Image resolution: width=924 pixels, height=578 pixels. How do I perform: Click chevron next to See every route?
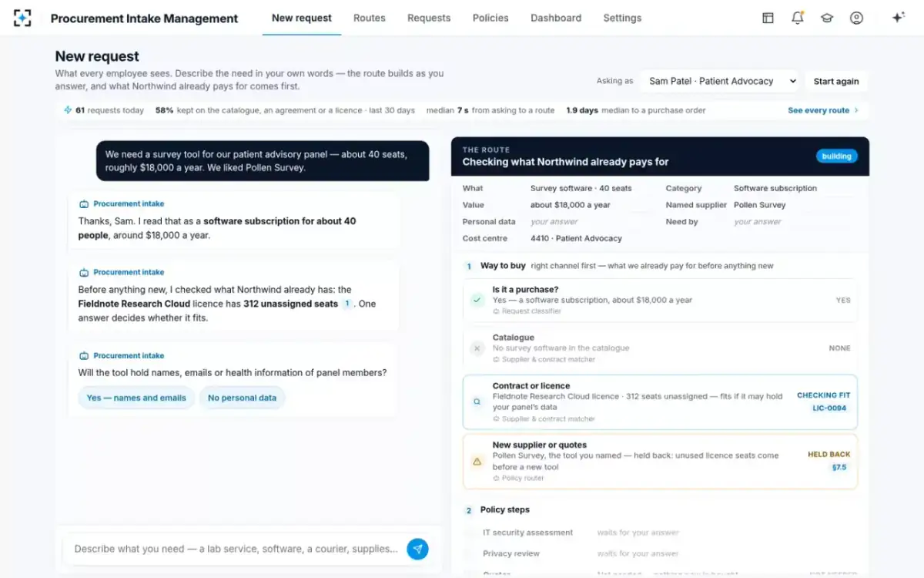pos(856,110)
